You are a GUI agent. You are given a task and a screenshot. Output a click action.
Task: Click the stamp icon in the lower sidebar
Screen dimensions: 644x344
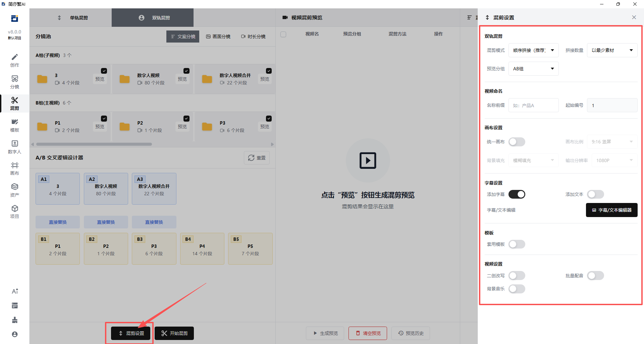15,320
